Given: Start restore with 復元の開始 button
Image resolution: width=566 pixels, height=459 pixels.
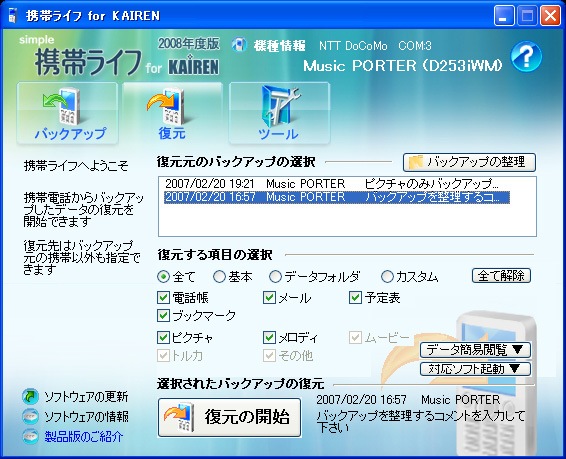Looking at the screenshot, I should (x=230, y=417).
